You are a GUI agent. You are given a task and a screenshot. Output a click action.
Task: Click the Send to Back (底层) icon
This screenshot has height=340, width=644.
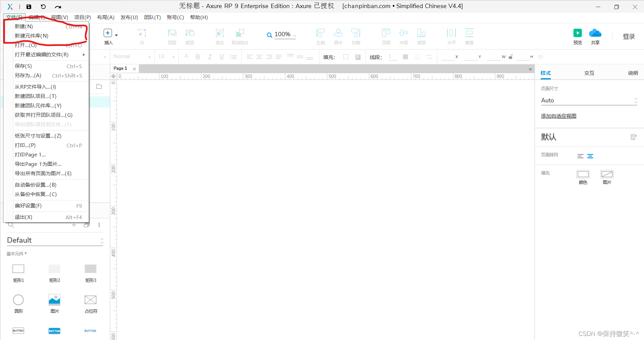click(x=190, y=33)
